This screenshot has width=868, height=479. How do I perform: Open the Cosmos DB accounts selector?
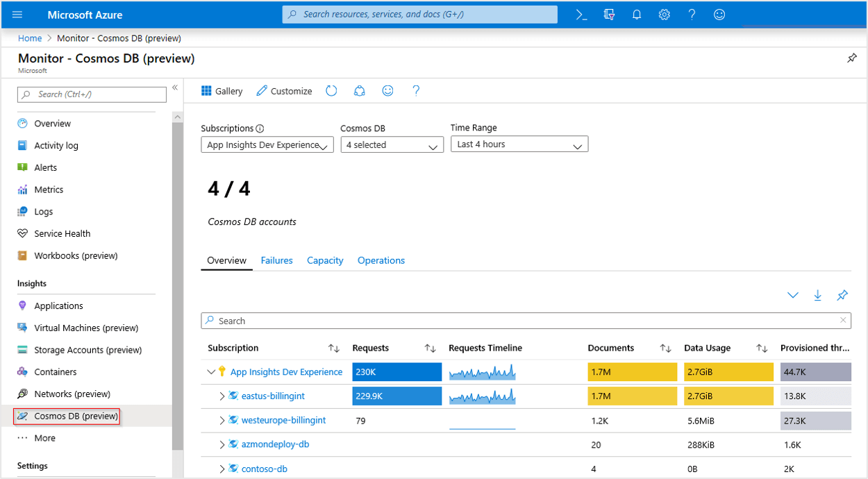point(392,144)
